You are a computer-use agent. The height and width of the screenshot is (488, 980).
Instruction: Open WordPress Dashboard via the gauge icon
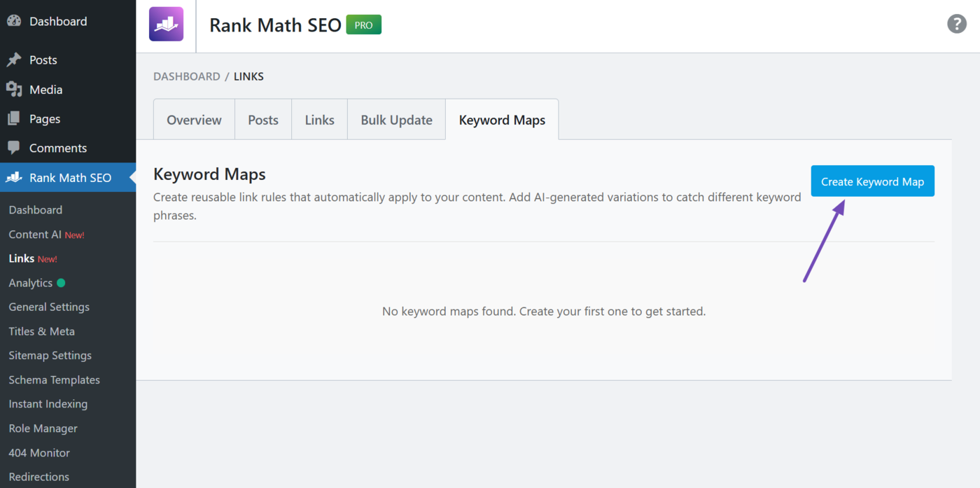[x=15, y=21]
